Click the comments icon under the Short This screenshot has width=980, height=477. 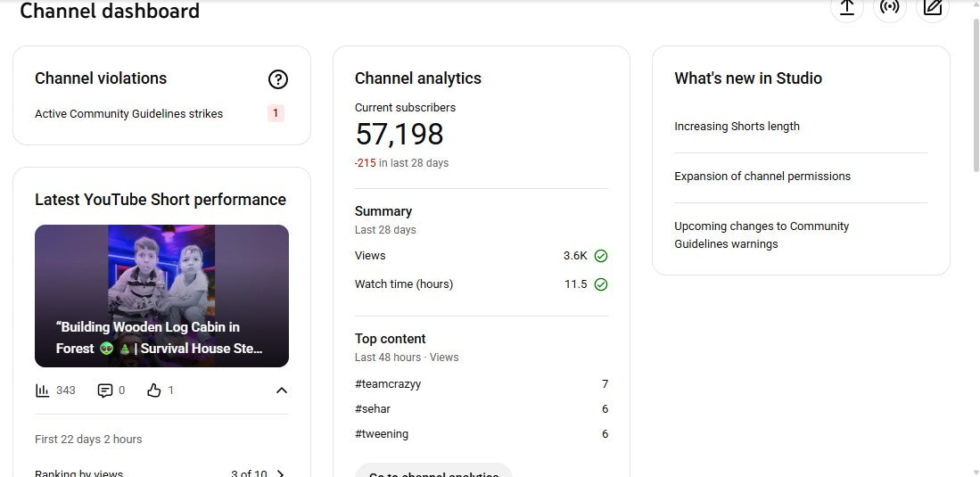tap(105, 391)
